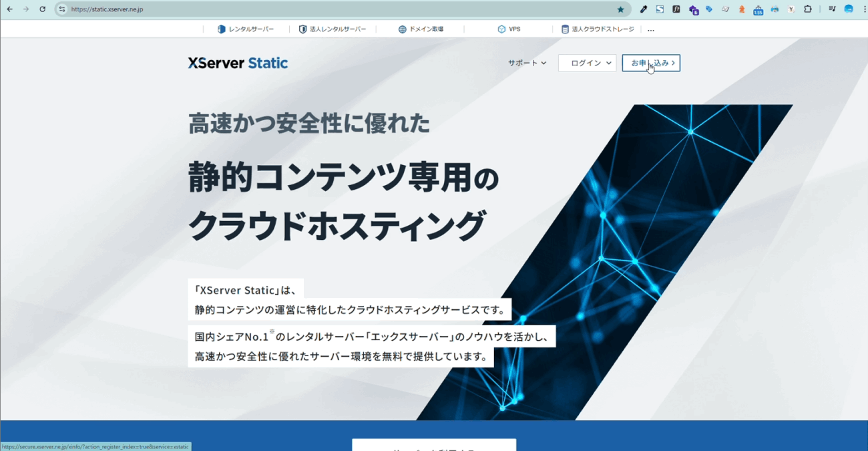Image resolution: width=868 pixels, height=451 pixels.
Task: Open the media control playlist icon
Action: (833, 9)
